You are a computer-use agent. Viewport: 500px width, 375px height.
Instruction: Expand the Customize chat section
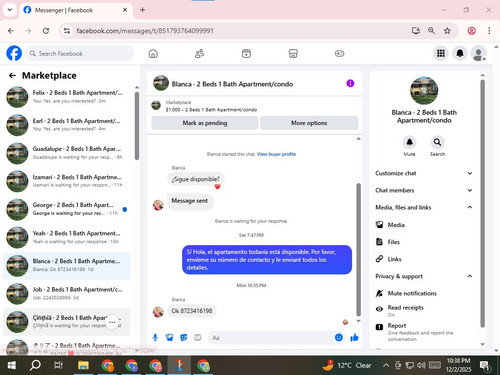pos(423,173)
